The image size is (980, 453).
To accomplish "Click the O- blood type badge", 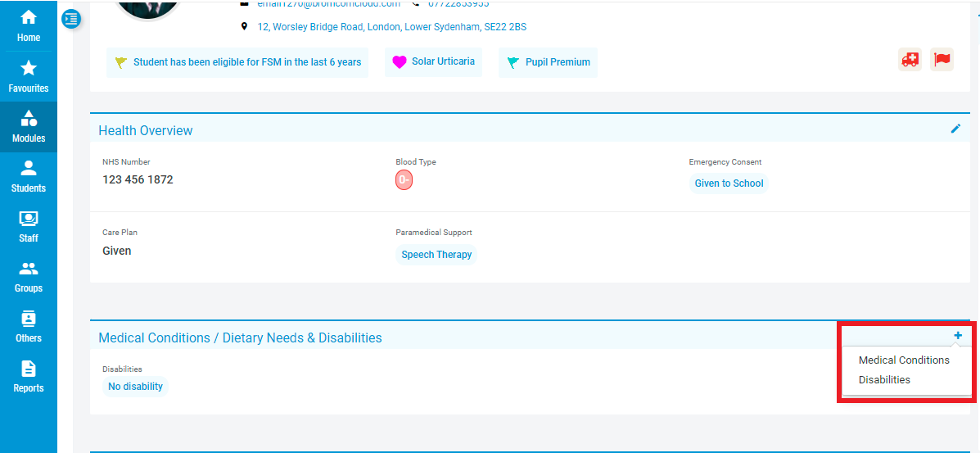I will pos(404,180).
